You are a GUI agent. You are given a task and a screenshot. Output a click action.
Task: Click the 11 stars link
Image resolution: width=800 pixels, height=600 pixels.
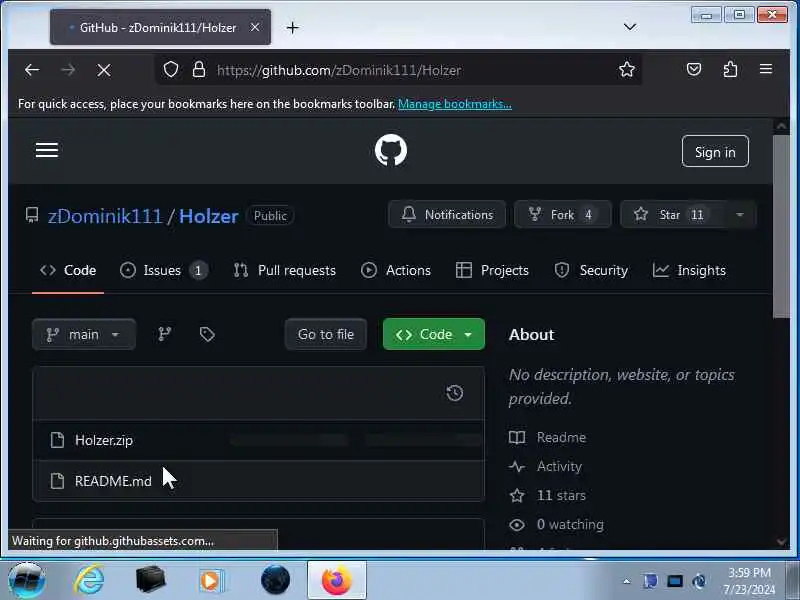(561, 495)
